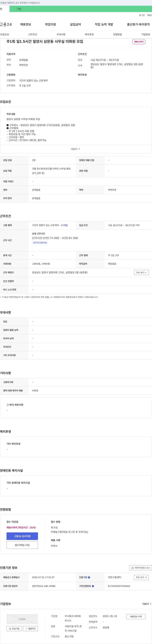Click the 담당자 contact 권은주(042-480-3958)

tap(44, 586)
